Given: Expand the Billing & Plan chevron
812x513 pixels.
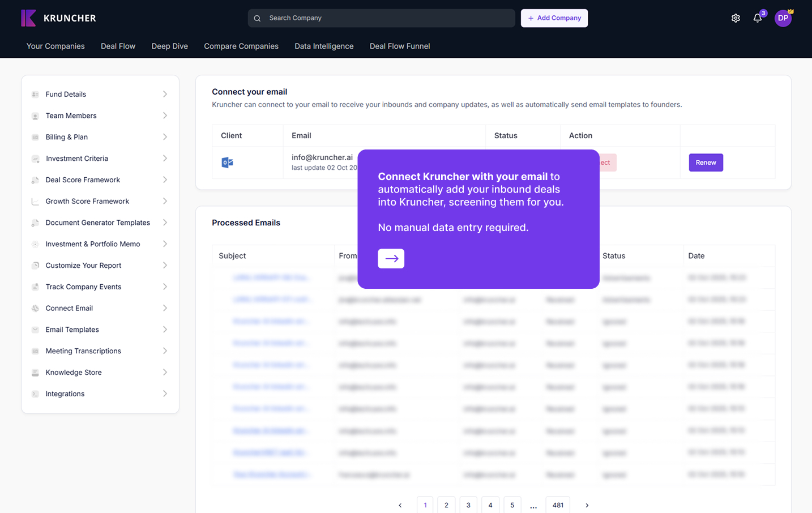Looking at the screenshot, I should click(x=165, y=137).
